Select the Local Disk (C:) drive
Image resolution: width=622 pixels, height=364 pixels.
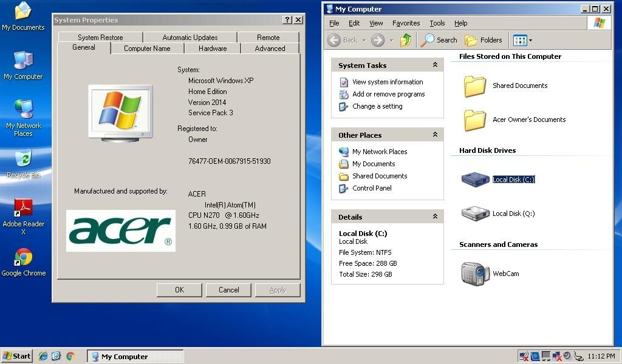tap(498, 180)
